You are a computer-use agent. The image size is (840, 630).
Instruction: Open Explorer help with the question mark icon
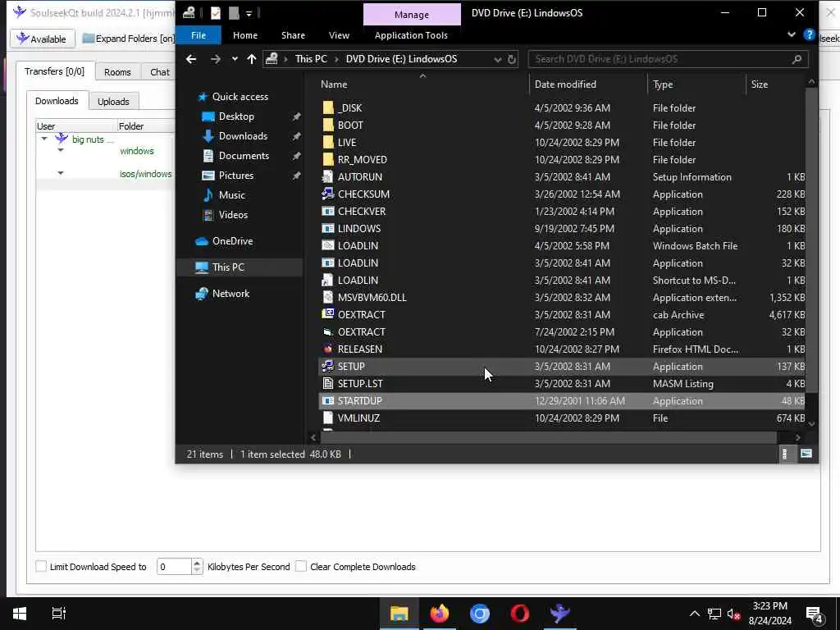click(809, 34)
